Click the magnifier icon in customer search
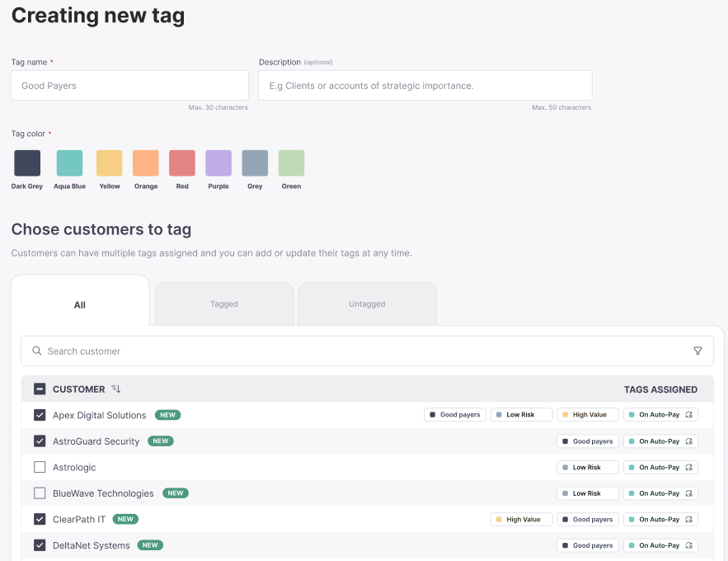 tap(36, 351)
